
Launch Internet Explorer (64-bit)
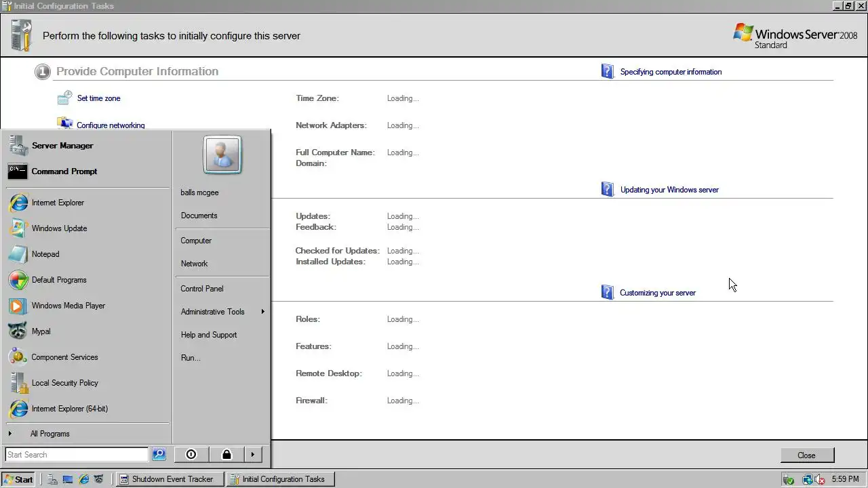coord(87,409)
